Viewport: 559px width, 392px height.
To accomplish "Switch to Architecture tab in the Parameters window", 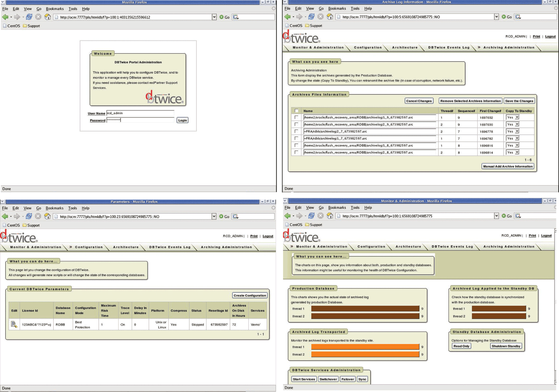I will 126,247.
